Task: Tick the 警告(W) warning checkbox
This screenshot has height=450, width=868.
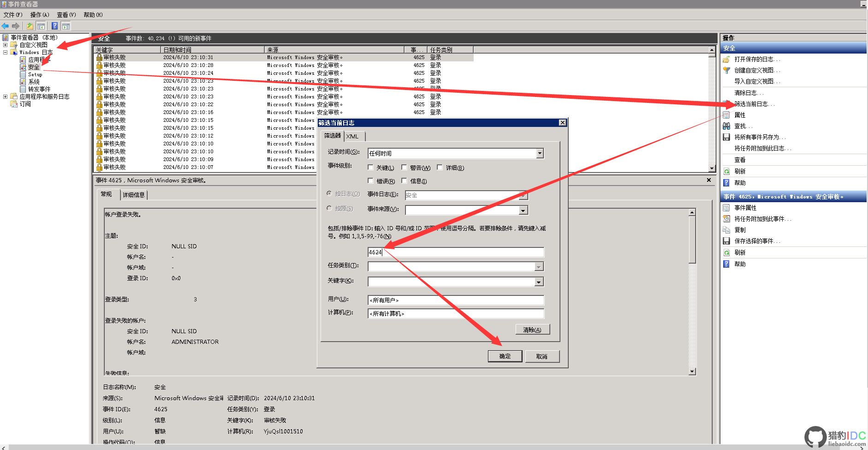Action: pos(404,168)
